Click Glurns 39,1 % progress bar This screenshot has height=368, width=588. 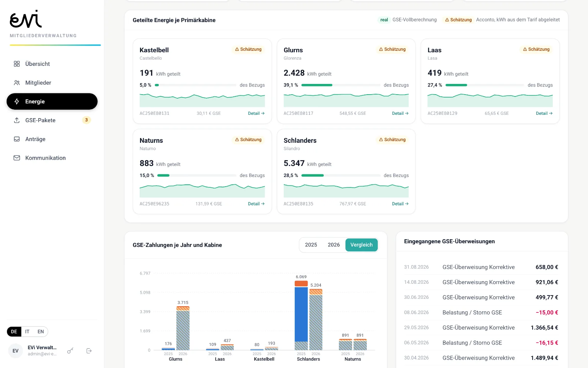(341, 85)
